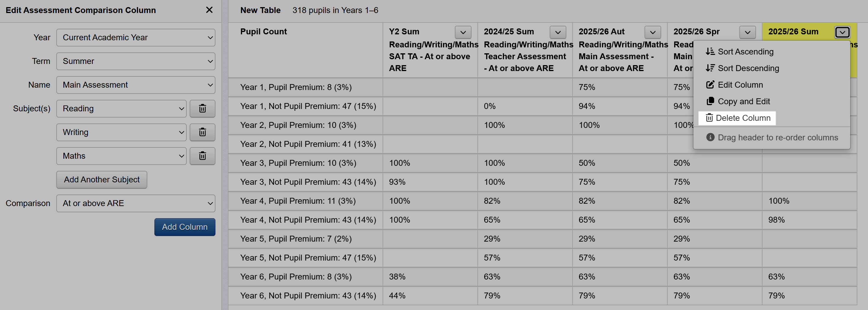Close the Edit Assessment Comparison Column panel

click(209, 10)
